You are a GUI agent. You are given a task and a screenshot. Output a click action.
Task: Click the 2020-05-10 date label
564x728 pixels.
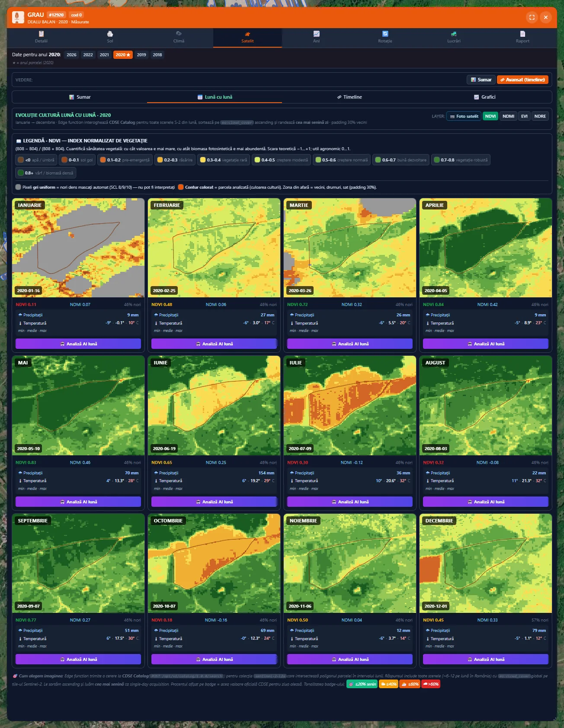click(29, 448)
